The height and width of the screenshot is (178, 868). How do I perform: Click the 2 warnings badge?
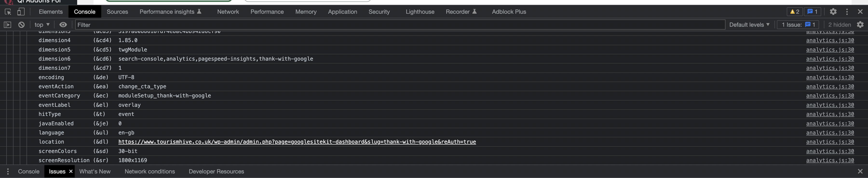pyautogui.click(x=794, y=12)
